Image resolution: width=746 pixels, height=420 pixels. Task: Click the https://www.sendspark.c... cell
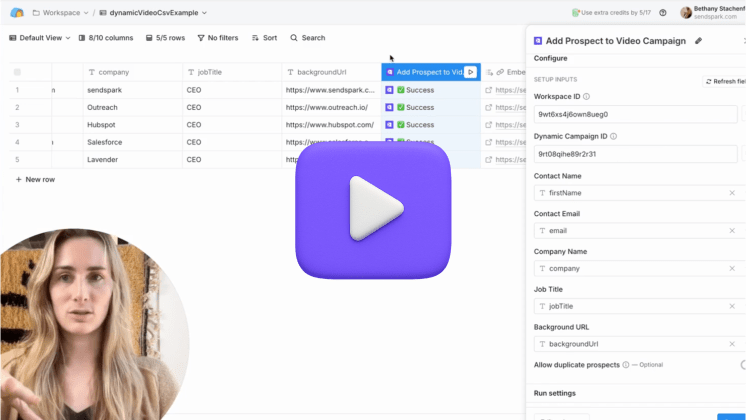[332, 90]
